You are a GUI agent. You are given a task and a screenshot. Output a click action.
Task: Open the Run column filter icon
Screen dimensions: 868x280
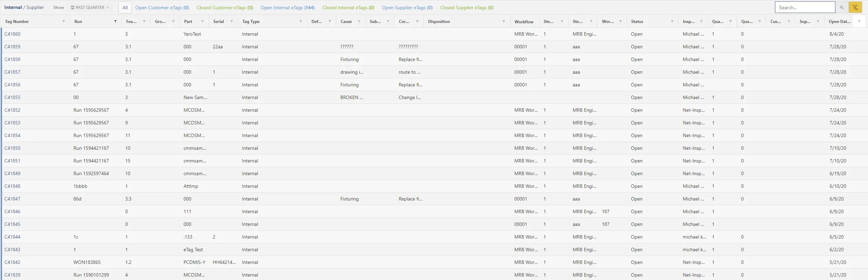point(115,22)
